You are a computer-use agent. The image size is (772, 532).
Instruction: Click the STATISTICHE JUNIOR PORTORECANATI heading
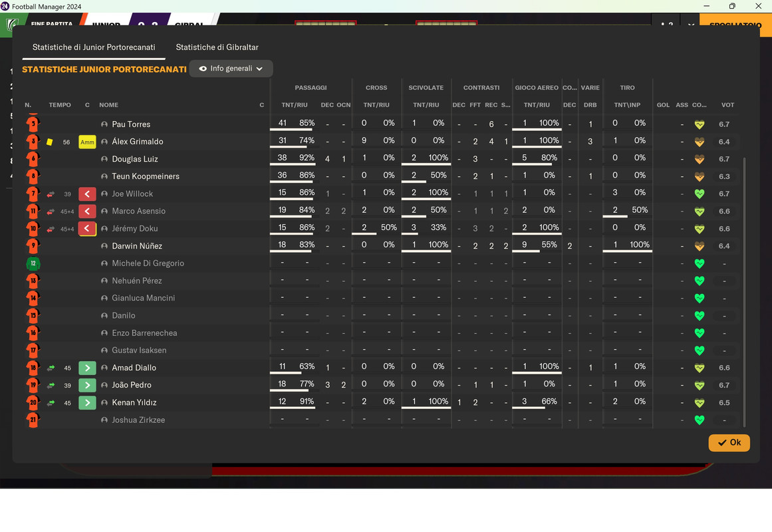click(x=104, y=69)
